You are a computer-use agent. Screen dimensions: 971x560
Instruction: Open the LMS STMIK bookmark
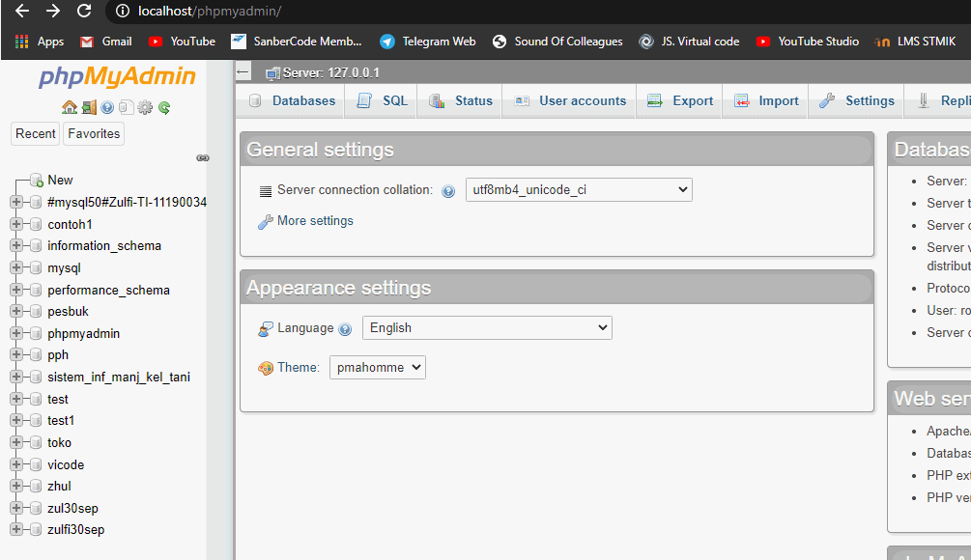point(915,42)
